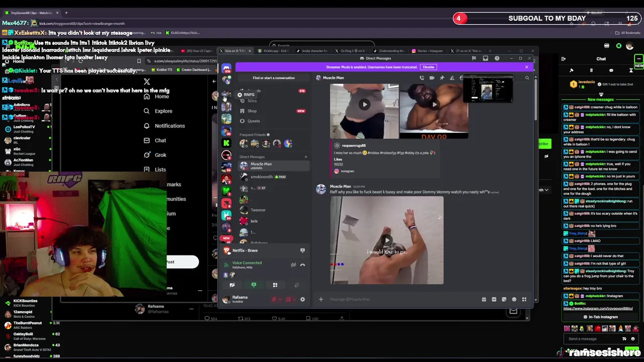Play the left bathroom video attachment
Image resolution: width=644 pixels, height=362 pixels.
[x=364, y=105]
